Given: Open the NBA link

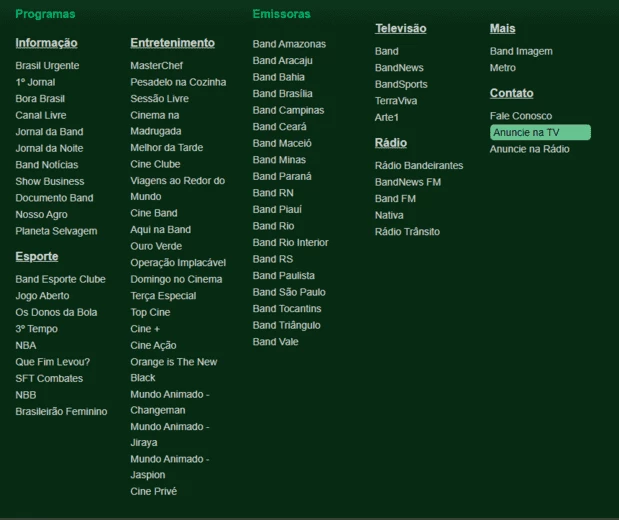Looking at the screenshot, I should pyautogui.click(x=26, y=346).
